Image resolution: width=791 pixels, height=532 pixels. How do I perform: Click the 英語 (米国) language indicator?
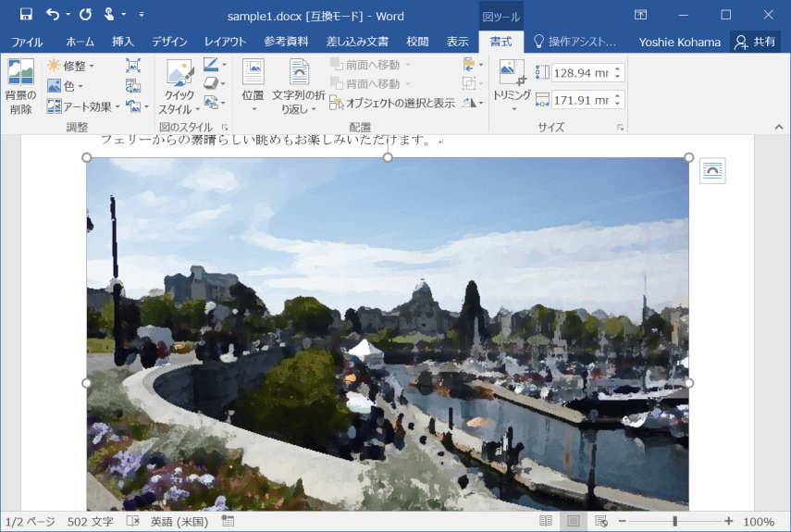click(179, 522)
